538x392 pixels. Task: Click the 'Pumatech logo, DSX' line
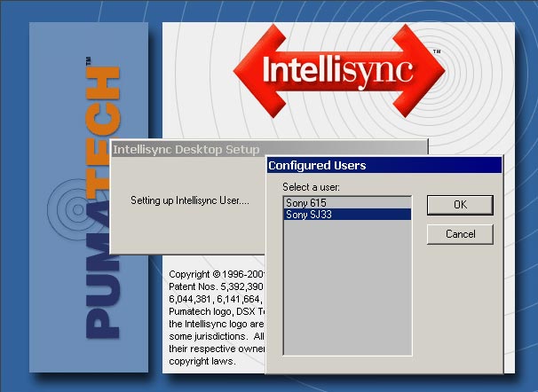click(x=217, y=311)
